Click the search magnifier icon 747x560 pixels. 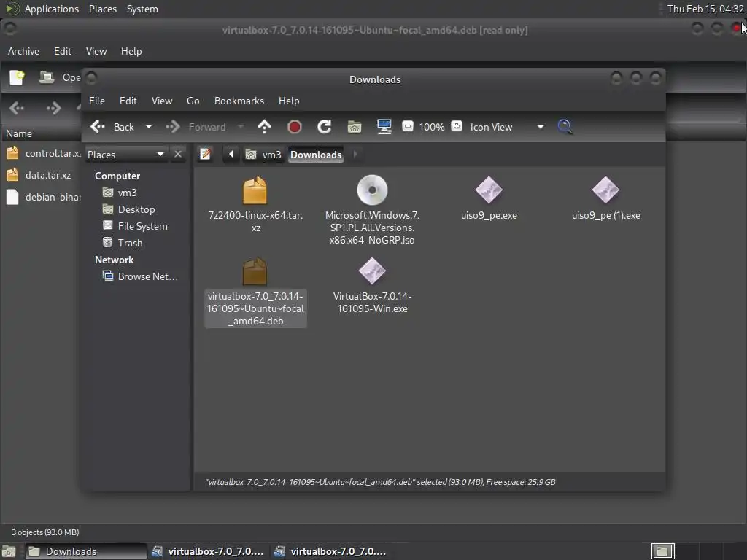point(565,127)
